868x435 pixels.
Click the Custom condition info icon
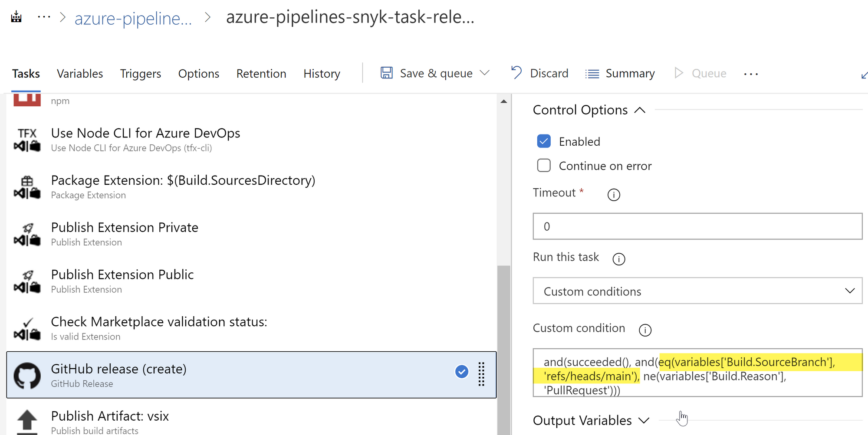(645, 330)
